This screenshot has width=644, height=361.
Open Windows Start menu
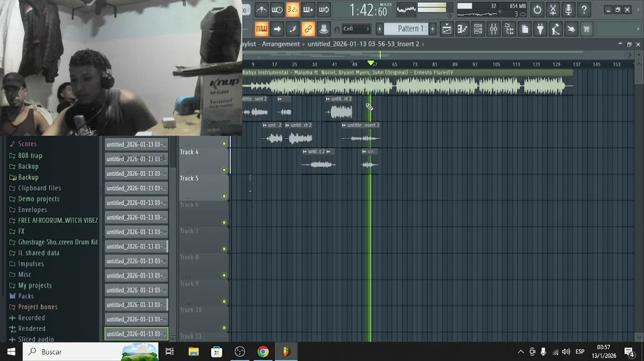[11, 351]
